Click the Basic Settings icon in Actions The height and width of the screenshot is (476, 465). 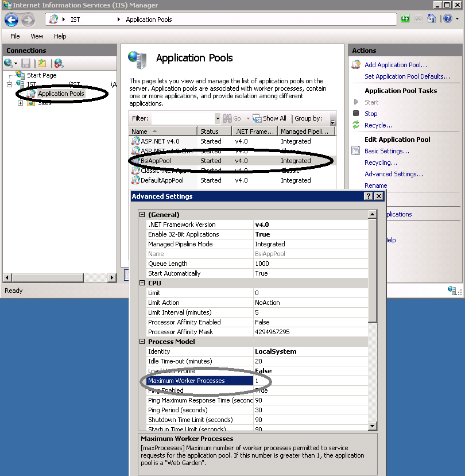pyautogui.click(x=356, y=150)
